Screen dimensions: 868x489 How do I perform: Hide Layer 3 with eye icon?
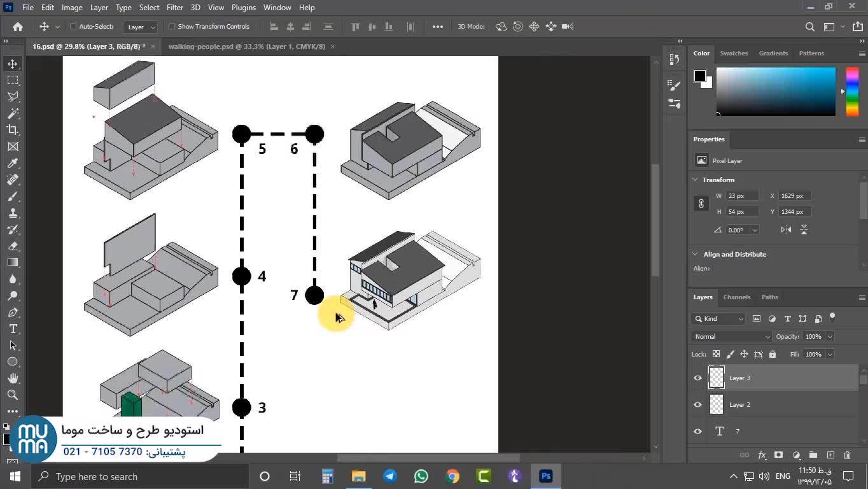click(x=697, y=378)
